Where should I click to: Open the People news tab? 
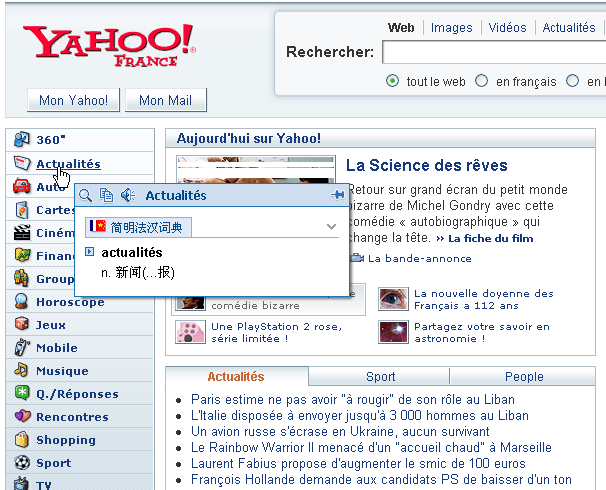tap(524, 376)
